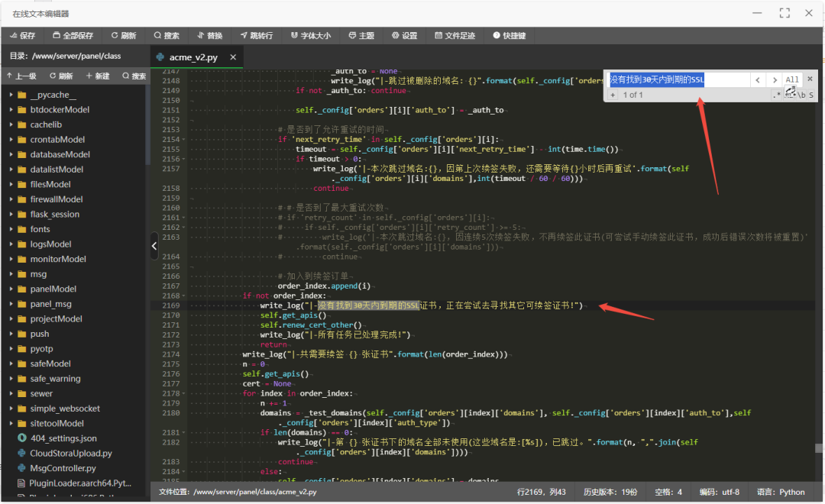Toggle replace mode with the plus button
The height and width of the screenshot is (504, 825).
tap(613, 95)
